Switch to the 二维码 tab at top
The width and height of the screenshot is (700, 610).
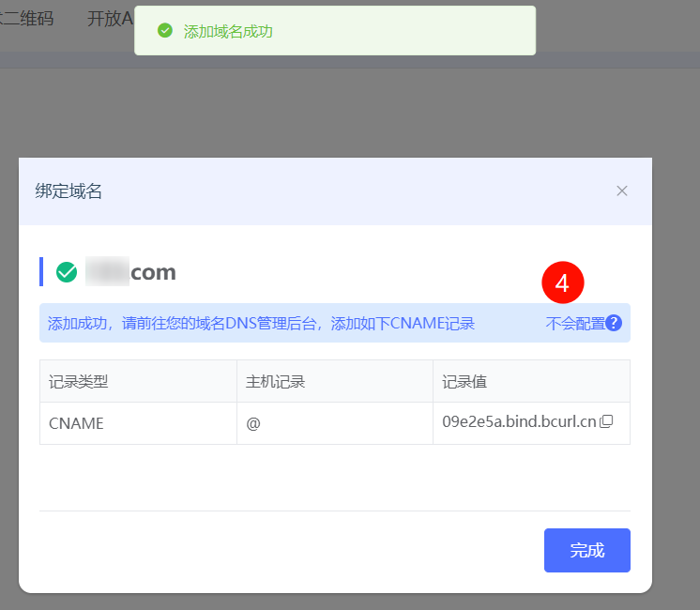(26, 19)
